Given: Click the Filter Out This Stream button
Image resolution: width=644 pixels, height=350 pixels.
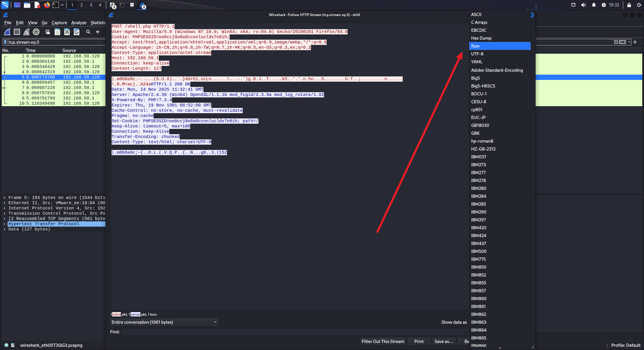Looking at the screenshot, I should click(x=383, y=342).
